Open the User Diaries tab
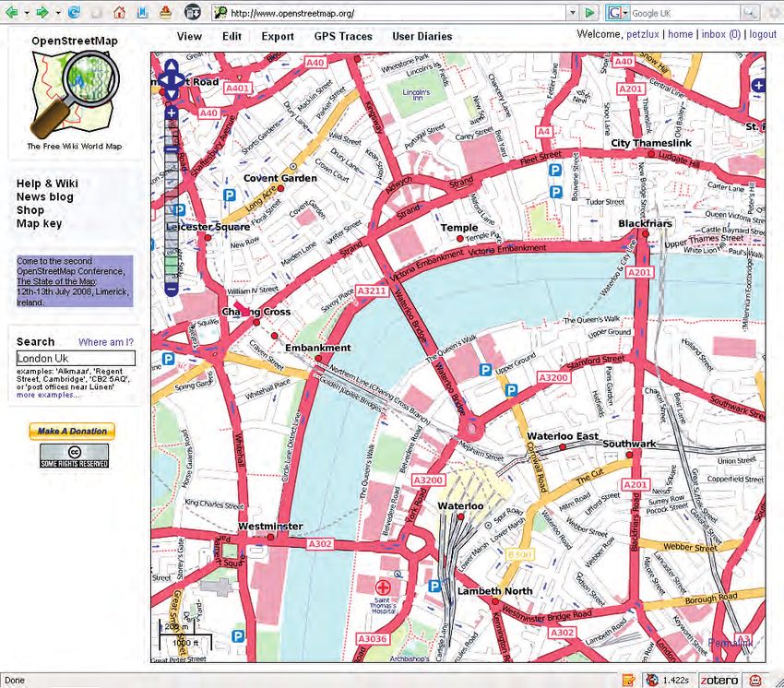Image resolution: width=784 pixels, height=688 pixels. [x=422, y=37]
